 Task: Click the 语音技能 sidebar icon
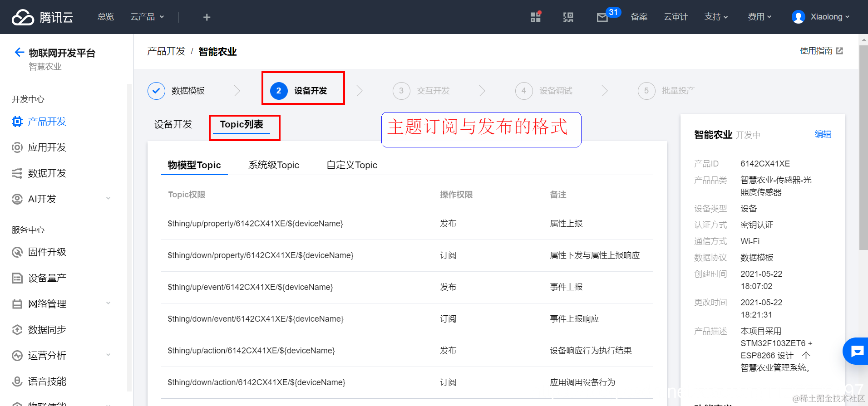pos(17,382)
